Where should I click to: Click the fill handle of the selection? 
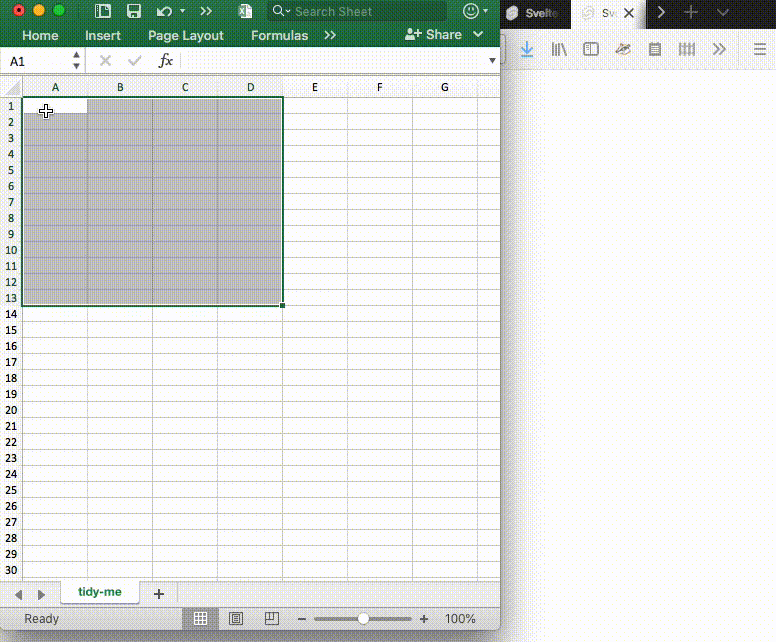pyautogui.click(x=283, y=305)
